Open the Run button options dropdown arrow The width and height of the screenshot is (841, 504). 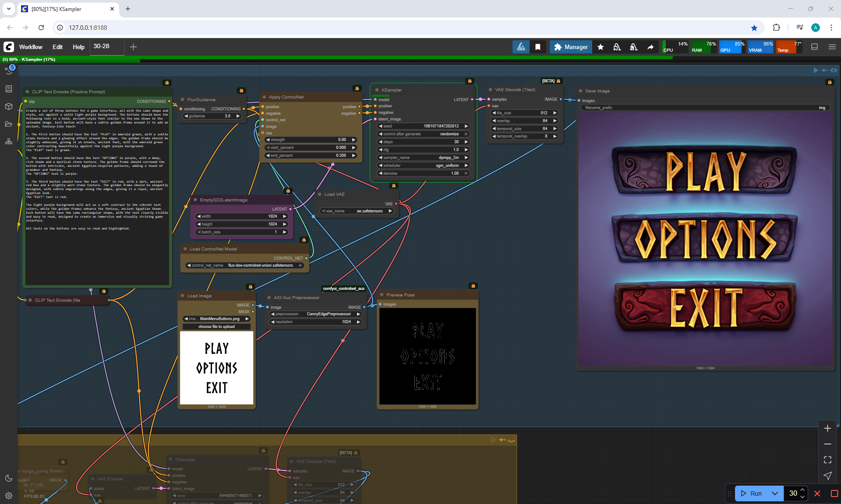pyautogui.click(x=774, y=493)
